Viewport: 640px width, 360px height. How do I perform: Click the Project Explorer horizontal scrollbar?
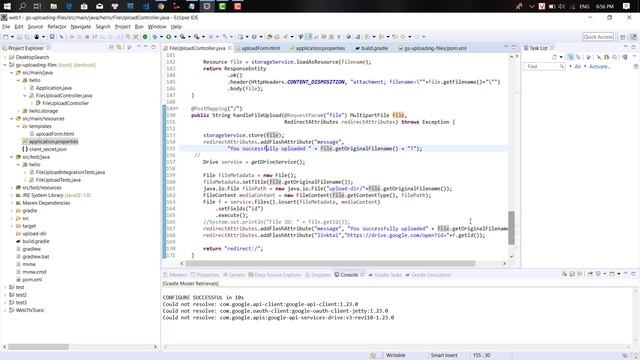(x=38, y=347)
